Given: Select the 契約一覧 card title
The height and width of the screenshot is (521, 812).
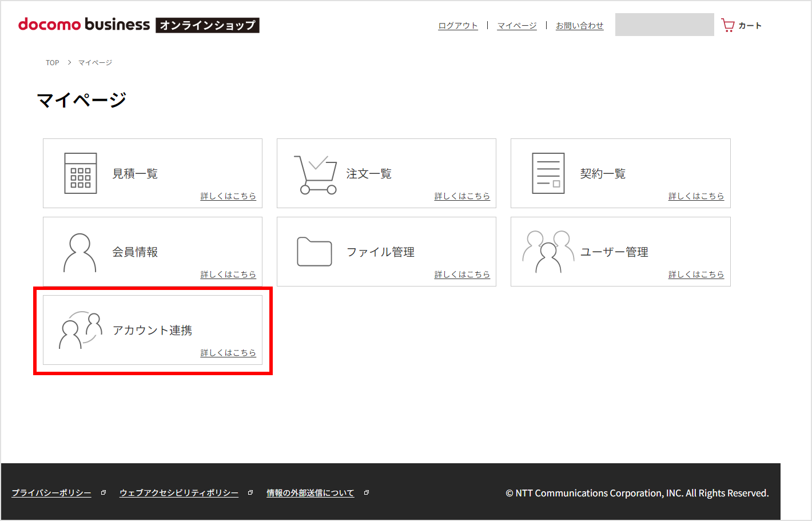Looking at the screenshot, I should click(603, 174).
